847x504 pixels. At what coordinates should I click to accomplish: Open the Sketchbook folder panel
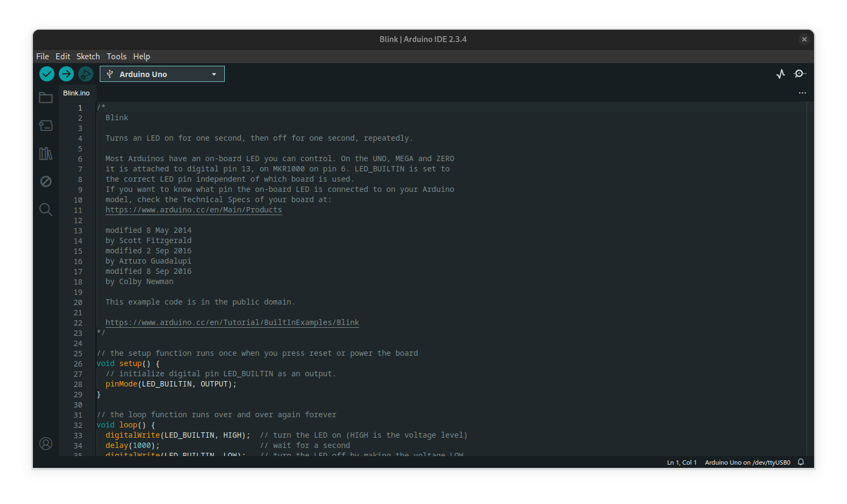tap(46, 98)
